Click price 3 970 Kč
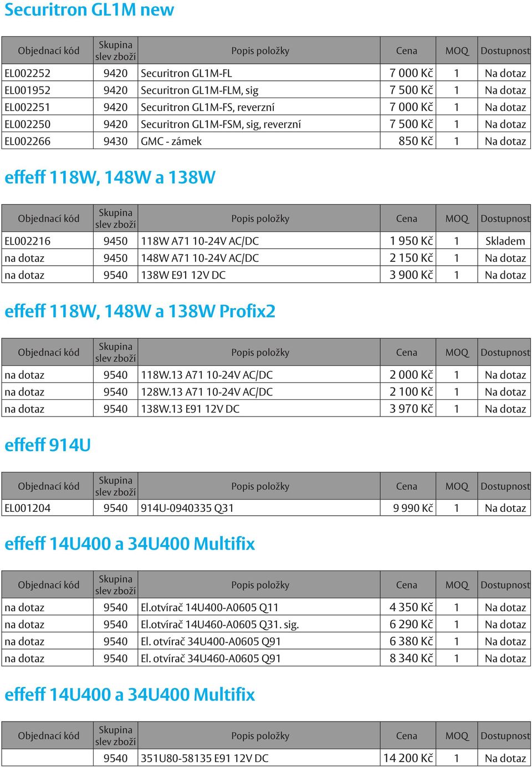This screenshot has width=532, height=767. (411, 409)
